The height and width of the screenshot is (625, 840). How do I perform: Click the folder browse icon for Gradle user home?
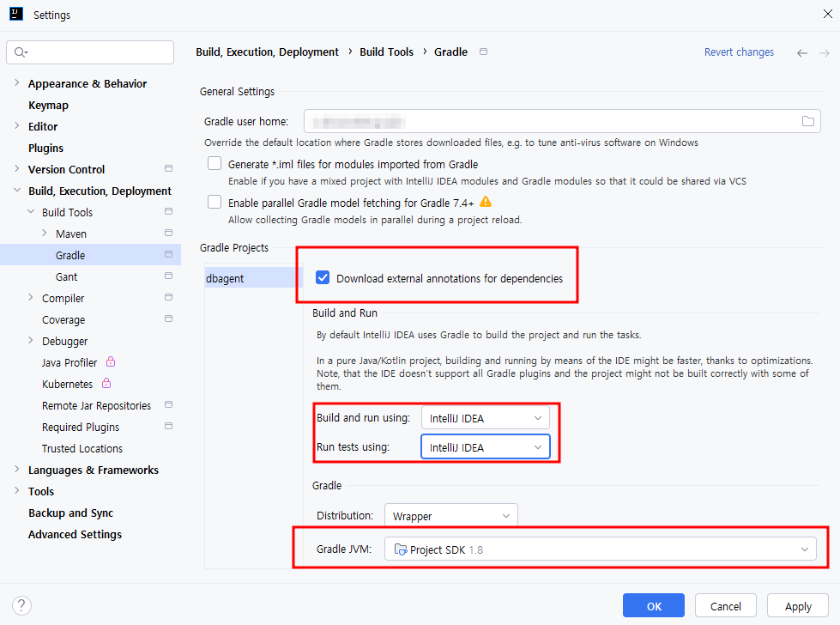point(808,121)
